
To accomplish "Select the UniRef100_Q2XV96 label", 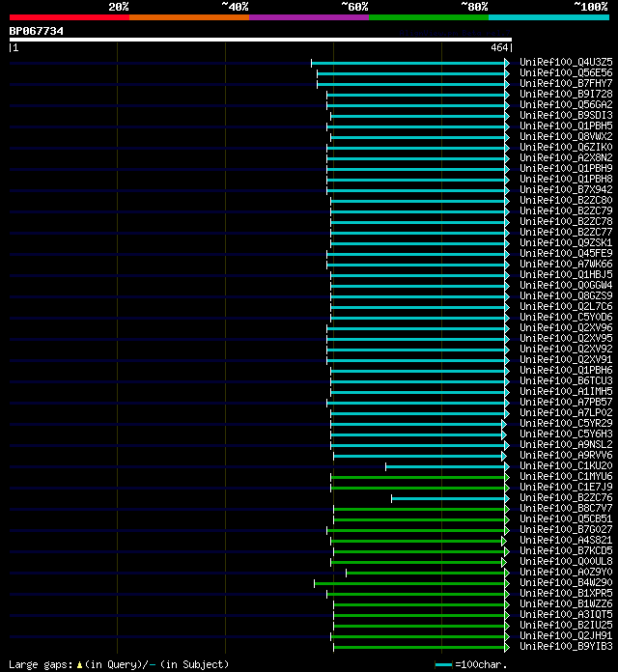I will point(566,327).
